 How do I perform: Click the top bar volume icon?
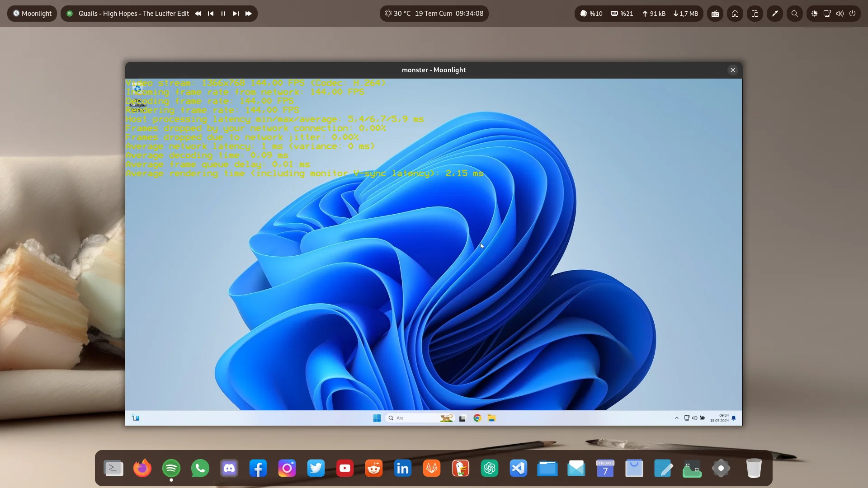point(840,14)
